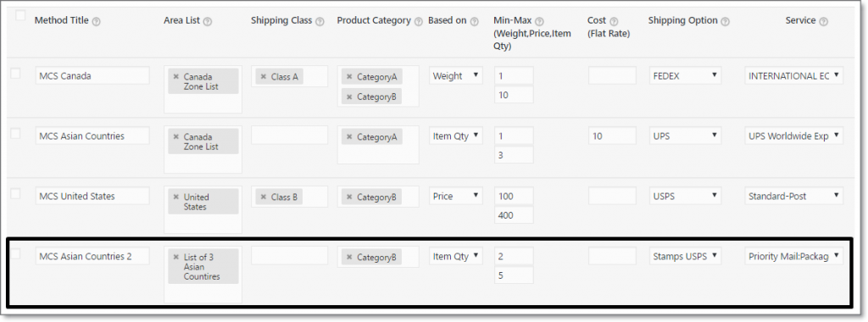Click help icon beside Area List header
Image resolution: width=868 pixels, height=322 pixels.
[x=208, y=21]
